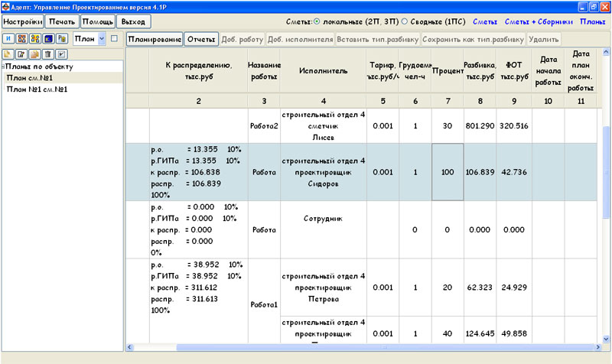Viewport: 612px width, 364px height.
Task: Click the checkmark approve icon
Action: click(x=61, y=55)
